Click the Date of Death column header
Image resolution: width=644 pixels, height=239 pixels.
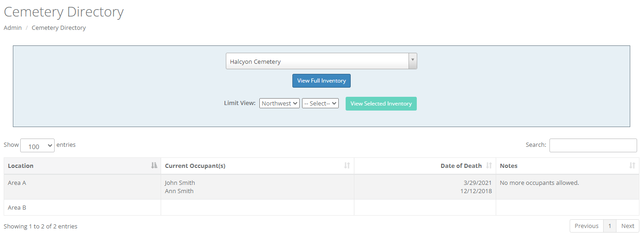pos(461,166)
